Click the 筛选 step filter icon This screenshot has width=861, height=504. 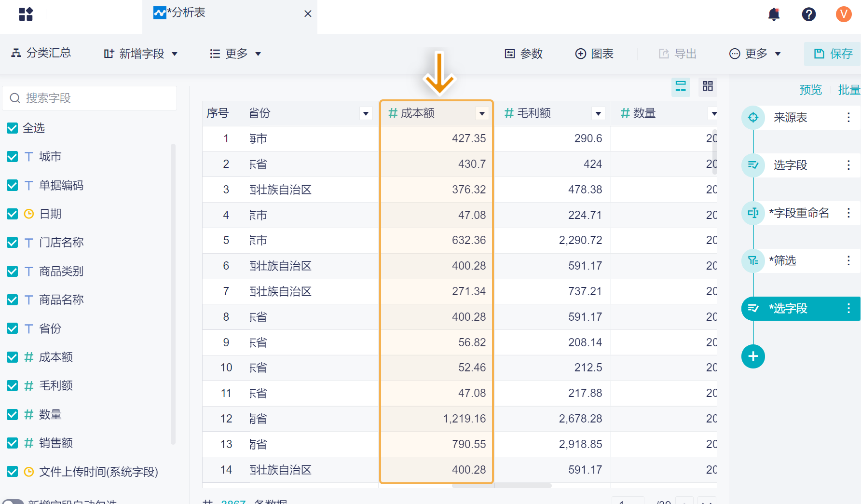[753, 261]
